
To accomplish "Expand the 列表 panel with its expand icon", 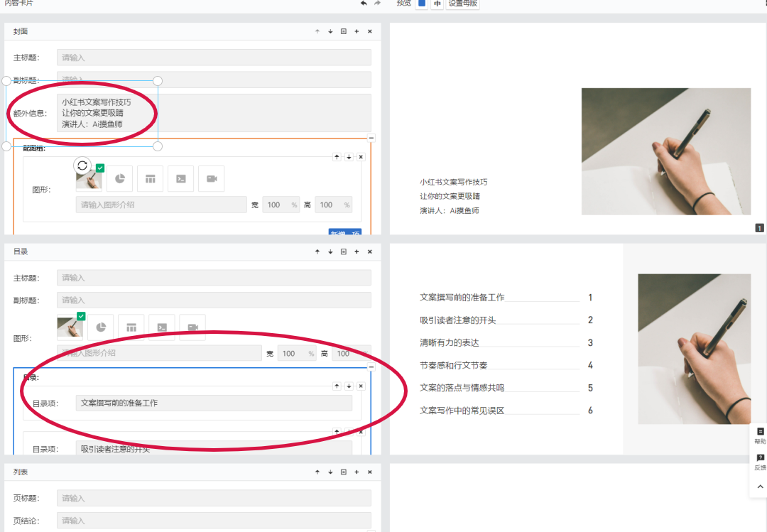I will pyautogui.click(x=343, y=472).
